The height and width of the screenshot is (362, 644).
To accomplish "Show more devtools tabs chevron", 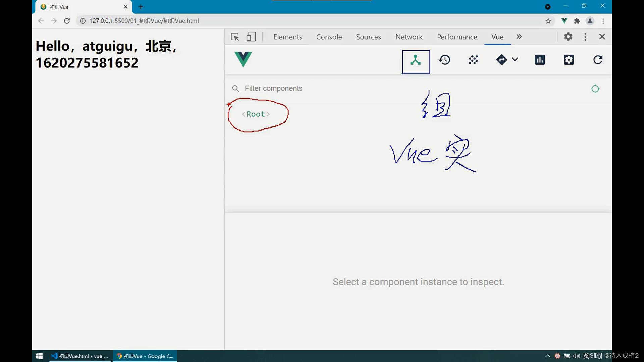I will [x=519, y=37].
